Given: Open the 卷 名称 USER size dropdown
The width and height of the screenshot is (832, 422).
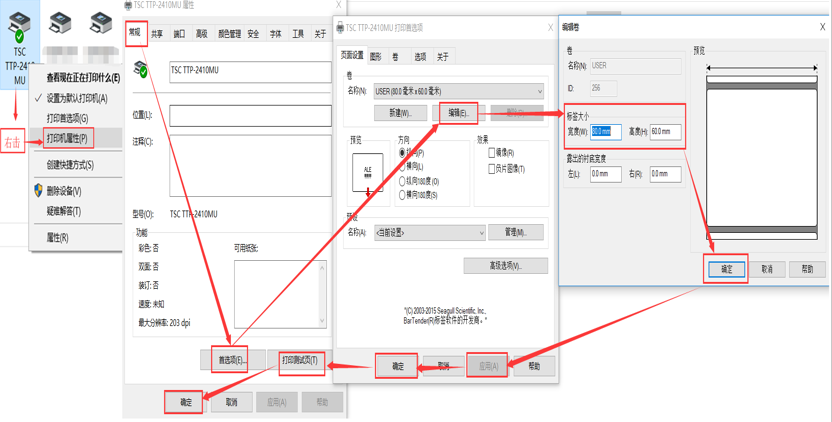Looking at the screenshot, I should coord(539,91).
